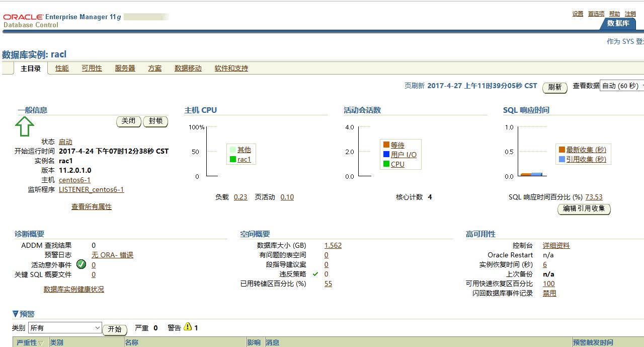Click the 关闭 button

click(129, 121)
